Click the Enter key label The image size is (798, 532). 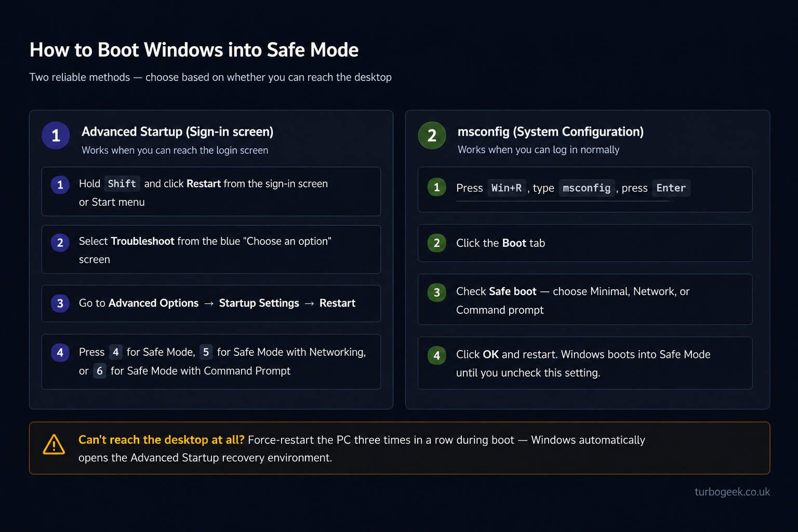click(x=671, y=188)
